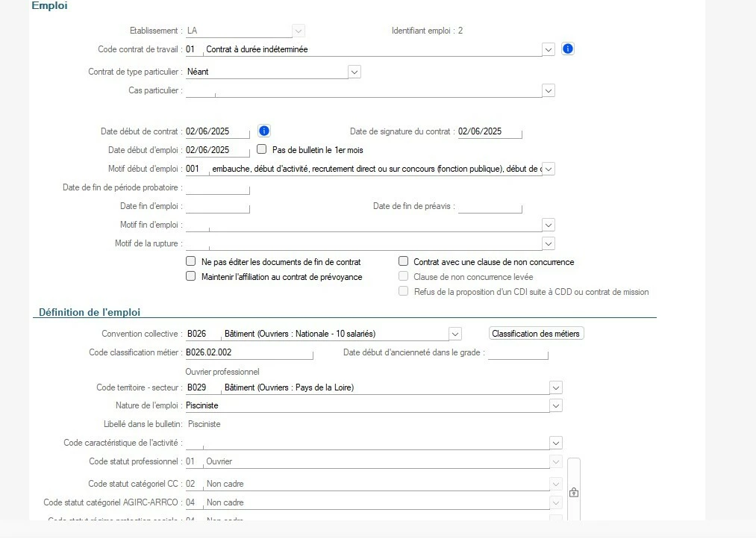The image size is (756, 542).
Task: Click the Date début d'emploi field
Action: pyautogui.click(x=217, y=150)
